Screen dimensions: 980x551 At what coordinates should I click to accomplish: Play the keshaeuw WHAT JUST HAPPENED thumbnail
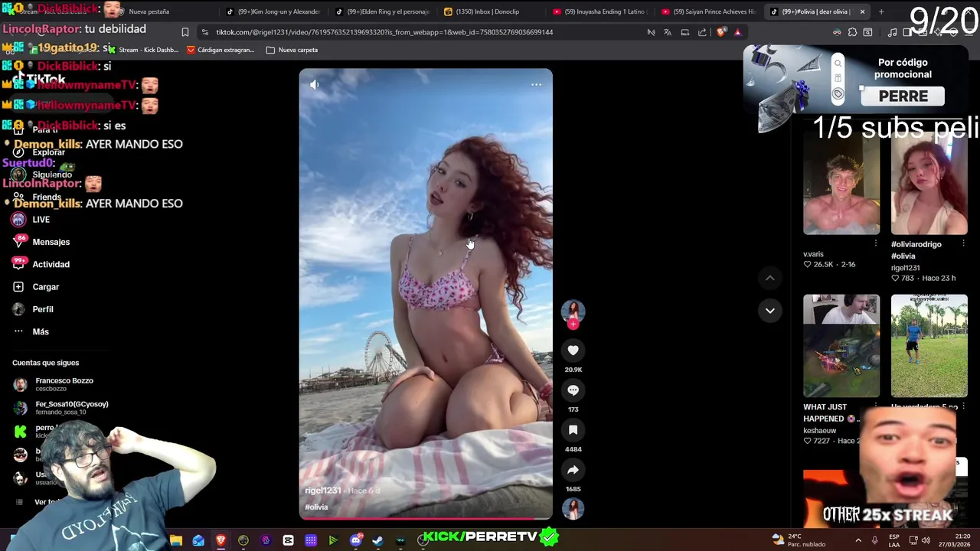841,345
